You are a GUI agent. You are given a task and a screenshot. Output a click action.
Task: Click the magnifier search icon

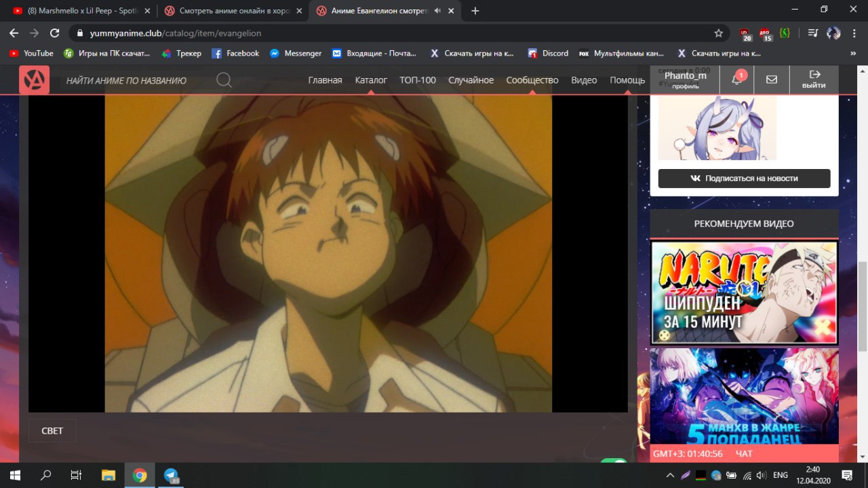[x=224, y=80]
